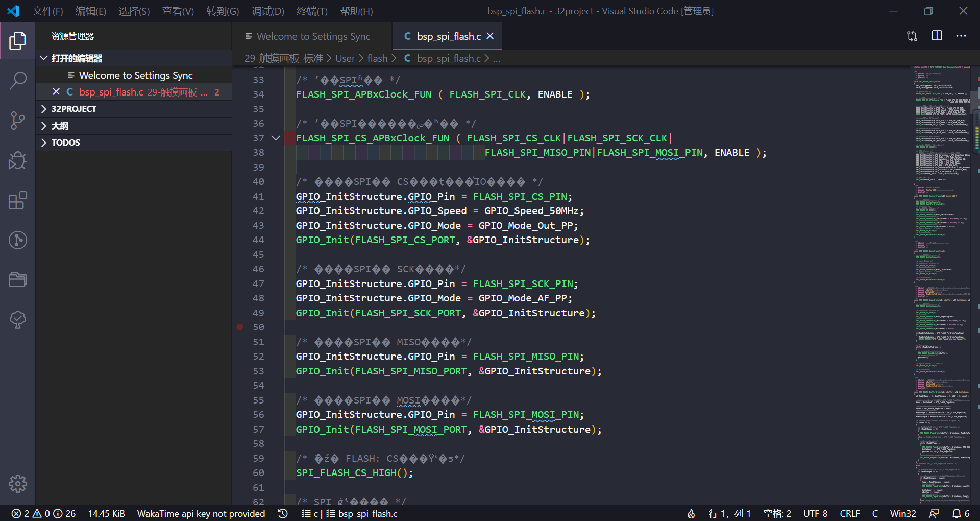980x521 pixels.
Task: Click the flame icon in status bar
Action: click(691, 513)
